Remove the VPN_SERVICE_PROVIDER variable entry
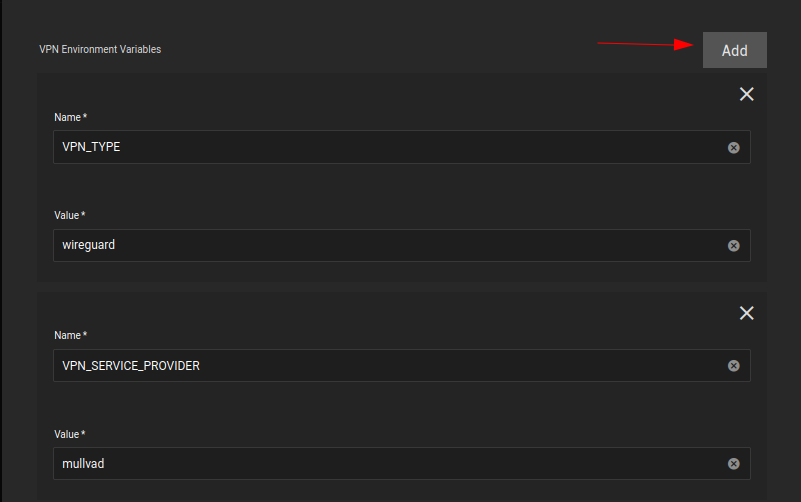Viewport: 801px width, 502px height. coord(746,313)
